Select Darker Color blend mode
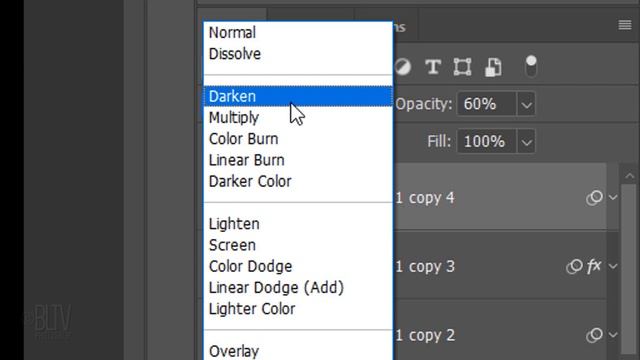The height and width of the screenshot is (360, 640). pos(298,181)
